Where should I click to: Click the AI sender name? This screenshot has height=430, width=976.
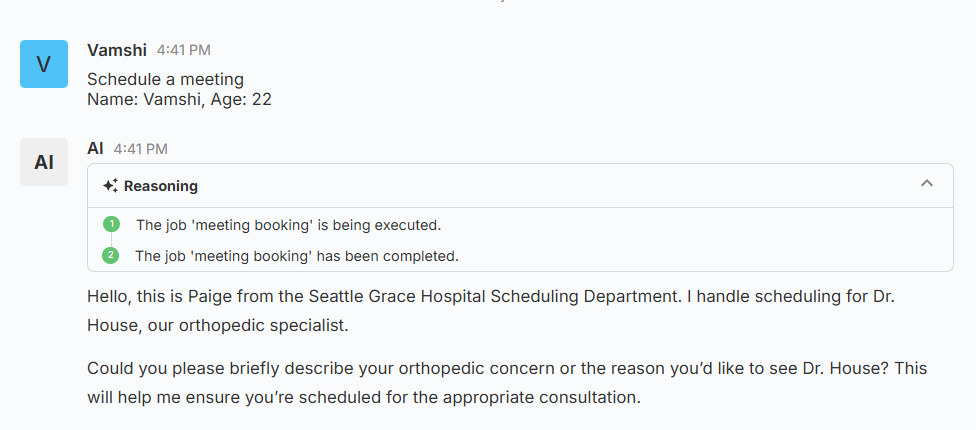tap(96, 148)
